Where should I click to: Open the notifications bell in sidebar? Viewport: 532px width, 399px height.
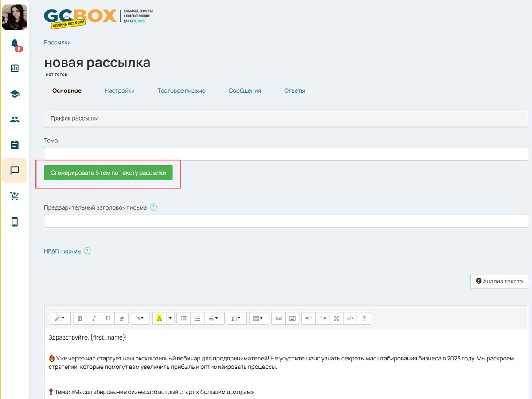pyautogui.click(x=15, y=43)
